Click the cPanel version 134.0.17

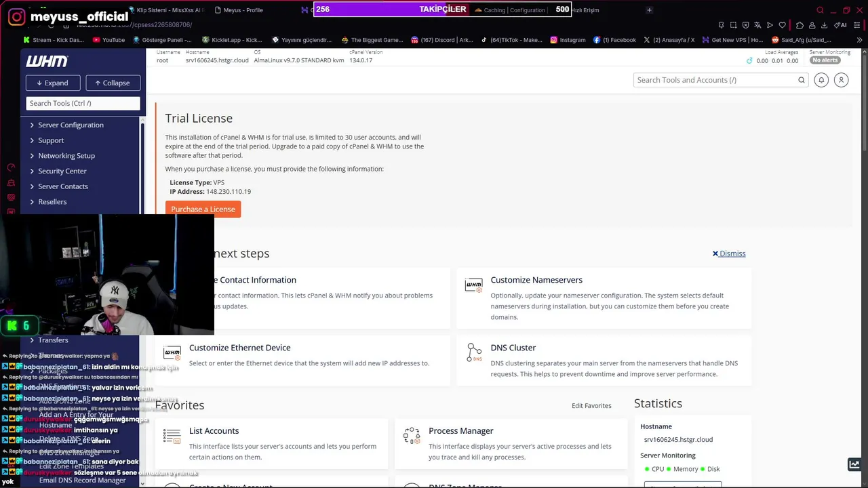[361, 60]
